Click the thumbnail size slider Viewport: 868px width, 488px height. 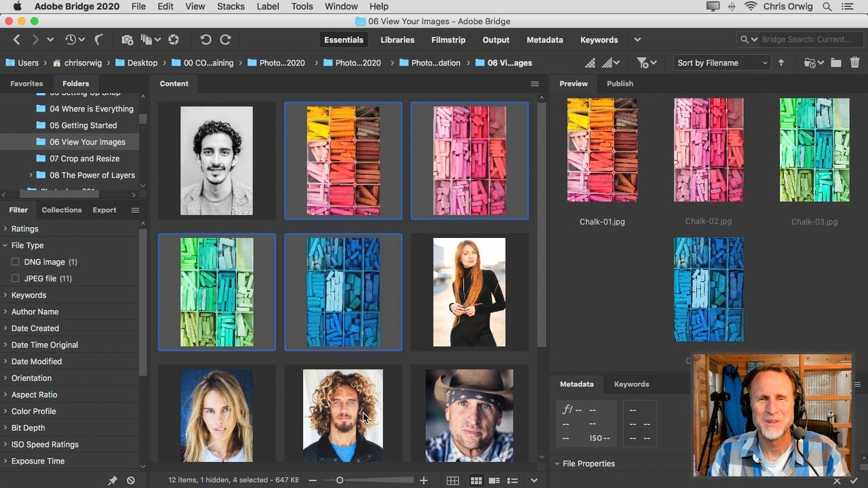coord(340,480)
